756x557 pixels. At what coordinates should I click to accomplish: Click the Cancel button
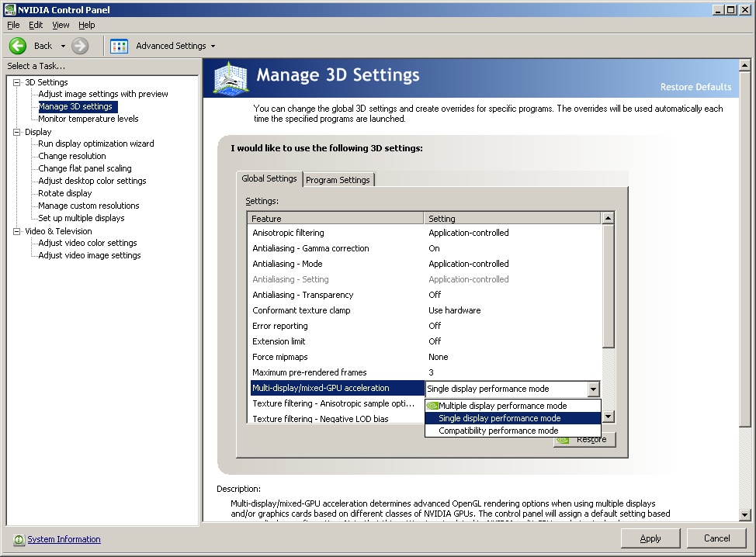point(717,538)
